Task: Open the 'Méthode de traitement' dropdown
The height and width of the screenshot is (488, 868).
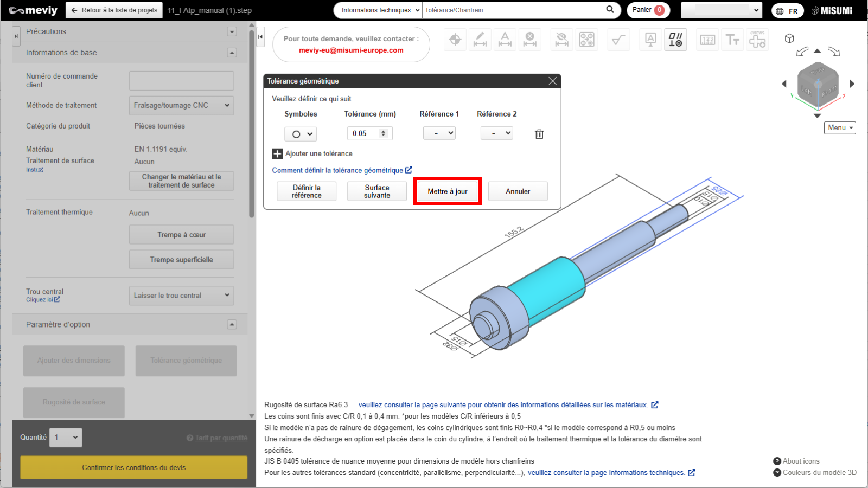Action: 181,105
